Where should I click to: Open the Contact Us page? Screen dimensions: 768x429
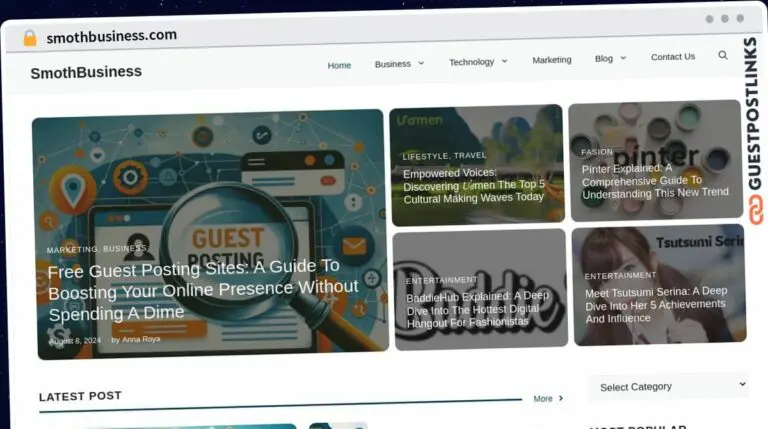(672, 57)
